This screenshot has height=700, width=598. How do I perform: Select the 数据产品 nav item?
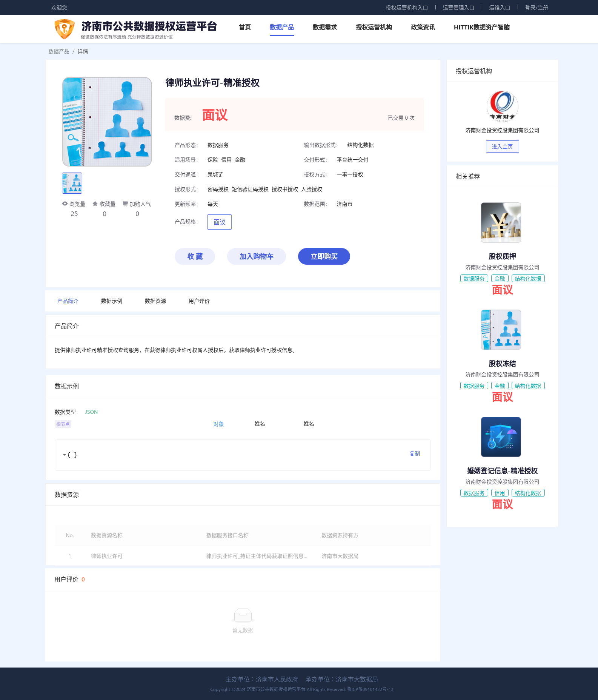click(x=282, y=27)
